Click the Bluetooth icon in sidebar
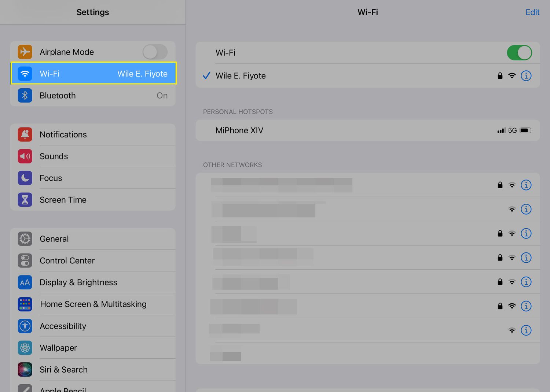Image resolution: width=550 pixels, height=392 pixels. click(x=25, y=96)
